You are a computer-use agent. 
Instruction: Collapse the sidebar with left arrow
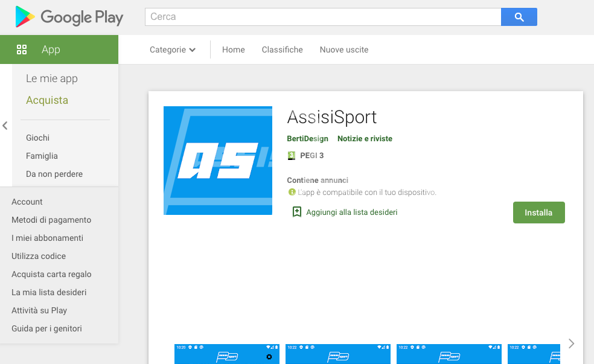[5, 126]
